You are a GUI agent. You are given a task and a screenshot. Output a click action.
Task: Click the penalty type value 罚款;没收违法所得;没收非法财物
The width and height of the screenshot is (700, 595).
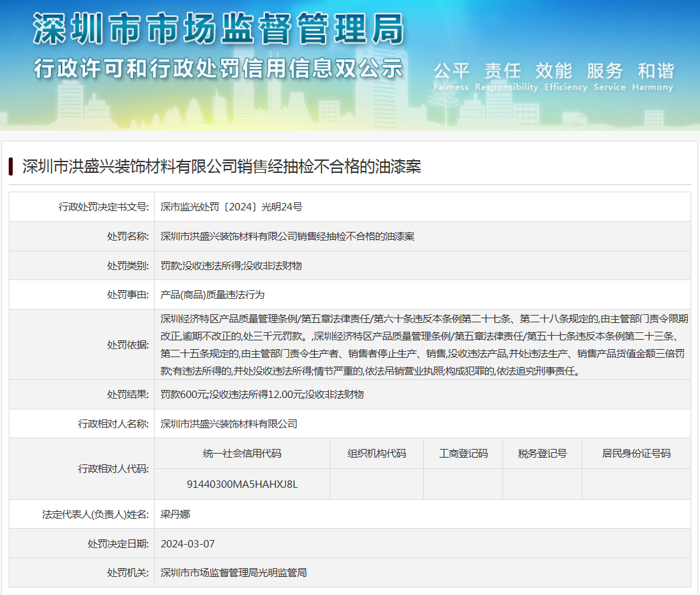click(231, 265)
